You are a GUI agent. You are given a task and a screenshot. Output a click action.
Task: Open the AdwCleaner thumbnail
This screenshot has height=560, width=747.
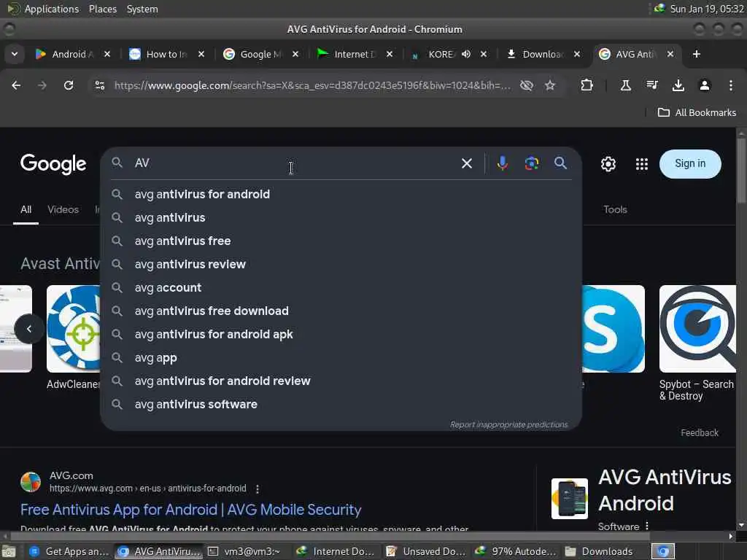coord(74,329)
